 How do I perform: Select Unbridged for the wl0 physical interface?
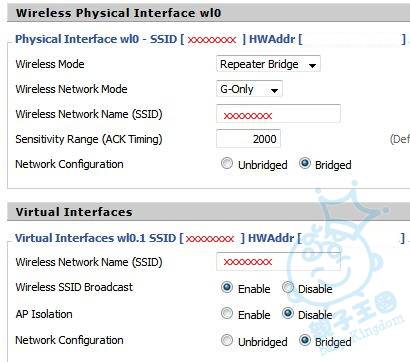coord(227,163)
